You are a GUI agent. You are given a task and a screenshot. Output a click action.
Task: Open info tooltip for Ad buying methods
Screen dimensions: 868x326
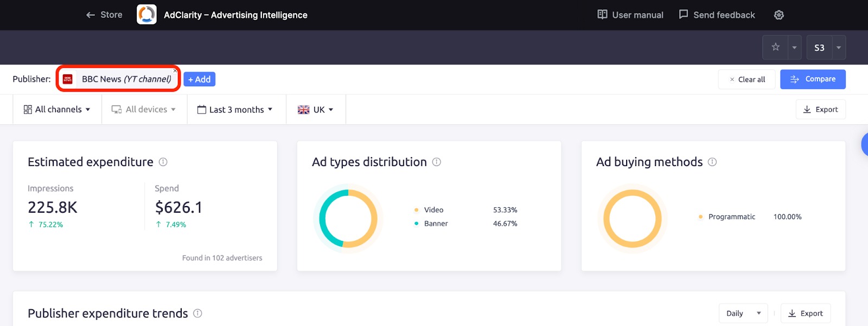point(712,162)
